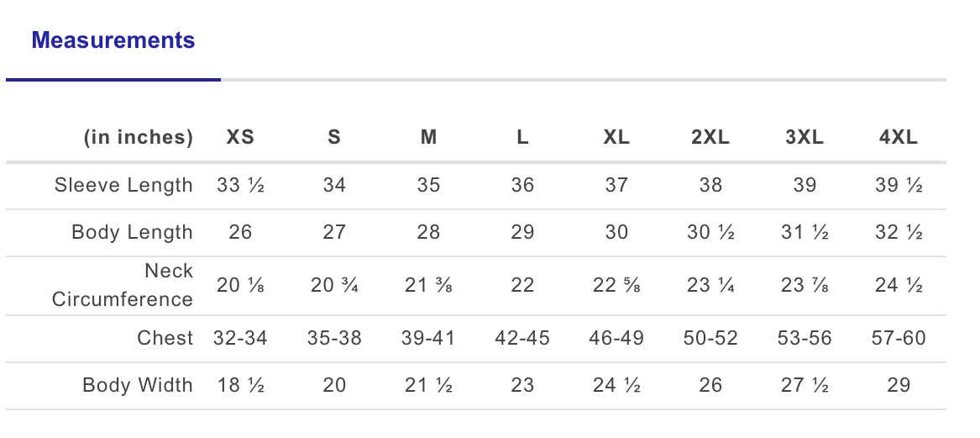Screen dimensions: 980x438
Task: Click the 28 body length for M
Action: [428, 232]
